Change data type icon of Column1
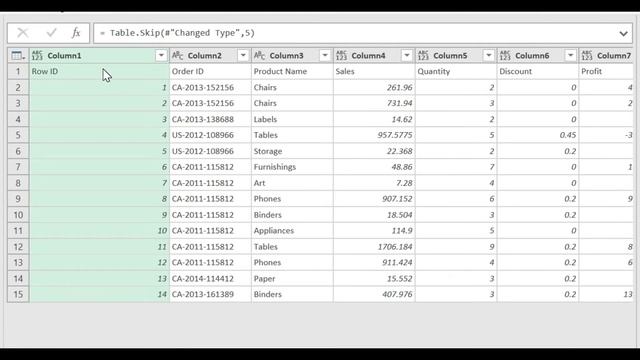The height and width of the screenshot is (360, 640). (37, 56)
